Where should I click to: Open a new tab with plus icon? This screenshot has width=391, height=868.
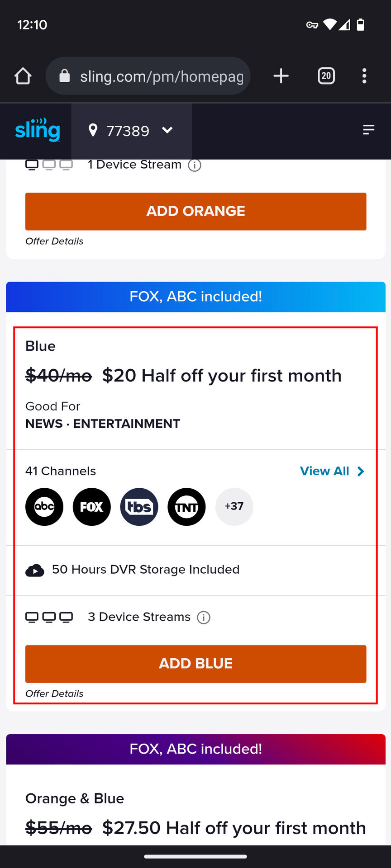[281, 76]
